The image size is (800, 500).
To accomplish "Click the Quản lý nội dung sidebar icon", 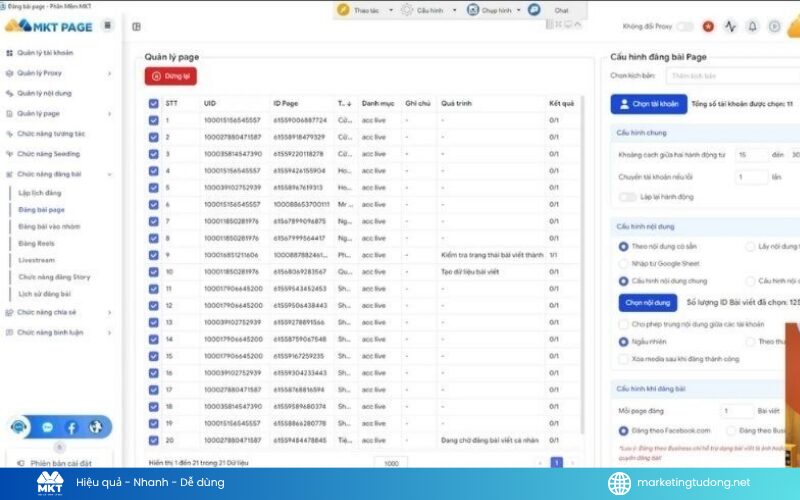I will 9,93.
